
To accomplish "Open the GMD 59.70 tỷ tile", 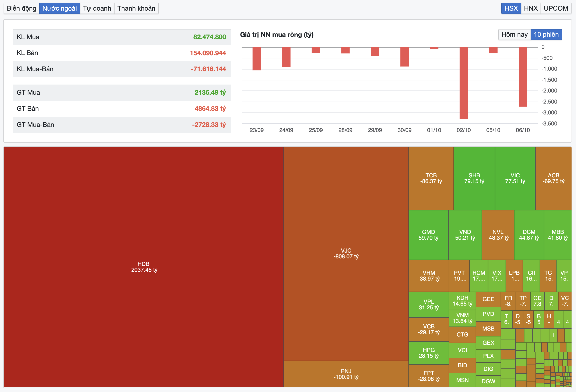I will [429, 235].
